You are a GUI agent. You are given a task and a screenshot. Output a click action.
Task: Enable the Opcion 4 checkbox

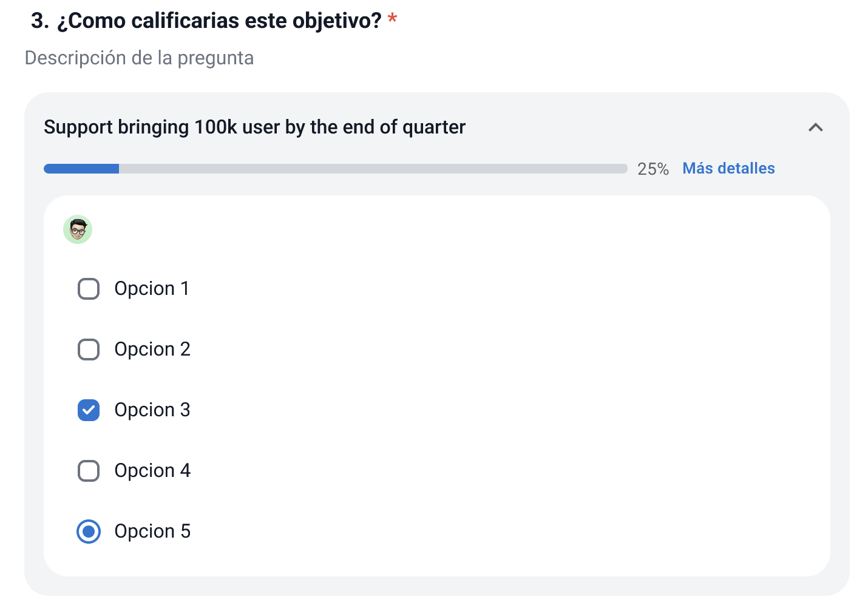(x=89, y=471)
